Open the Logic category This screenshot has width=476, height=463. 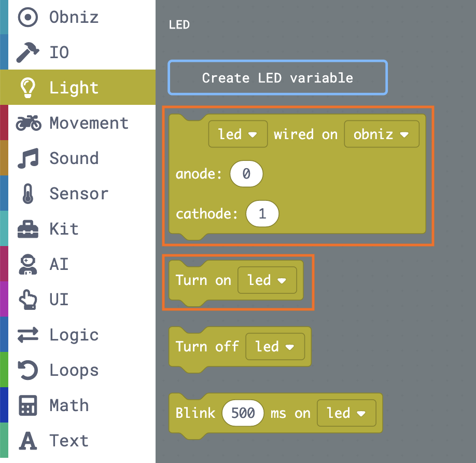[x=78, y=335]
